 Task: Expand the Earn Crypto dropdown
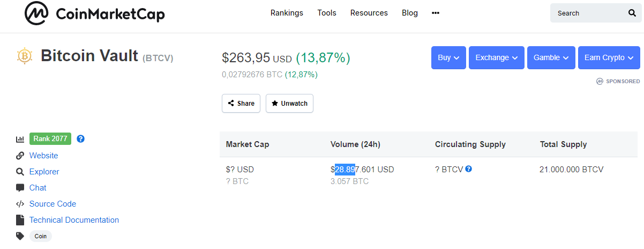[609, 57]
